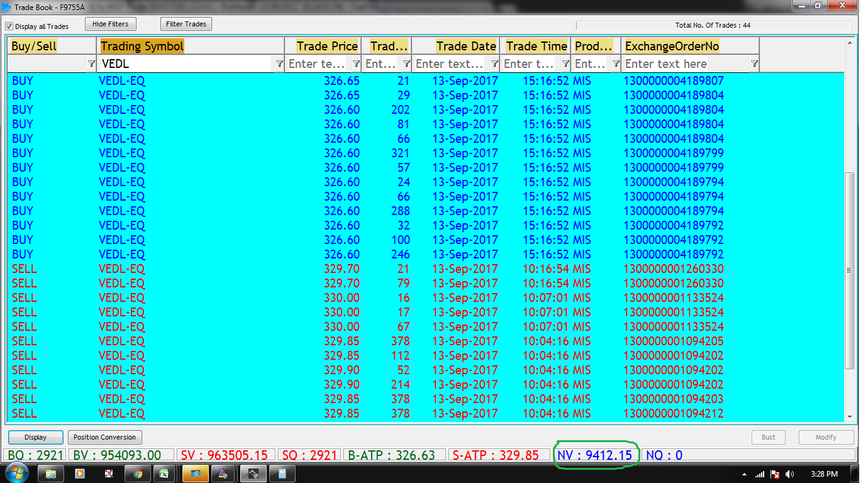Click the Trading Symbol column filter icon

pos(279,64)
